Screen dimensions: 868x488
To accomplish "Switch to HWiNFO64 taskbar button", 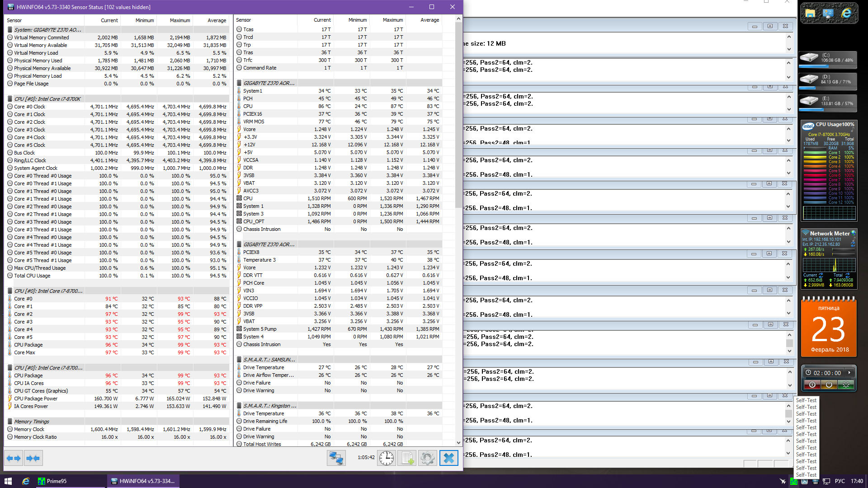I will (x=143, y=481).
